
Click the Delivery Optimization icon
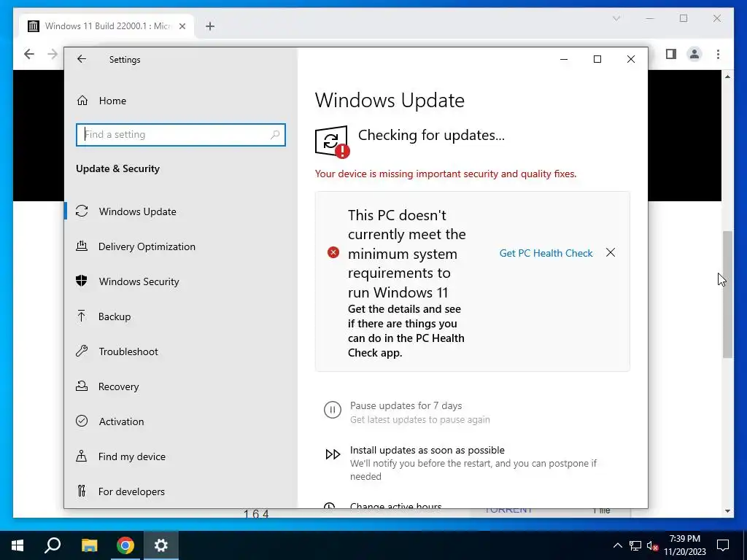[x=82, y=246]
